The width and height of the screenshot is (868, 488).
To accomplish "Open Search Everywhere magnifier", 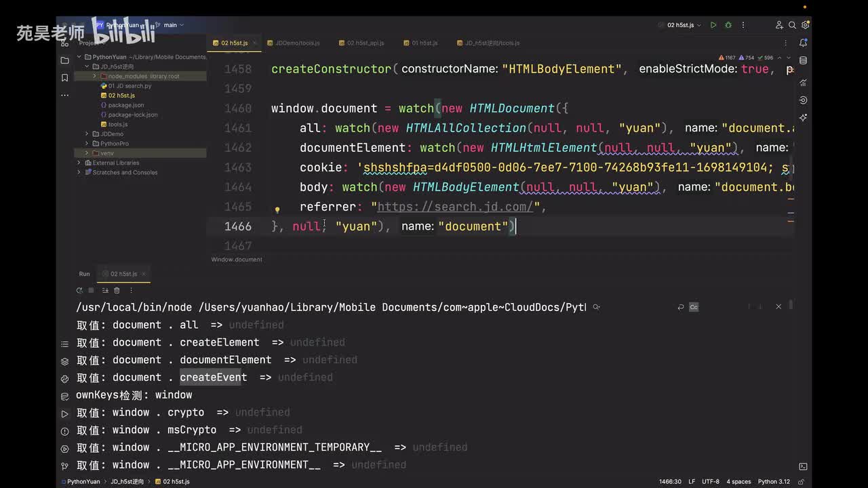I will (x=792, y=25).
